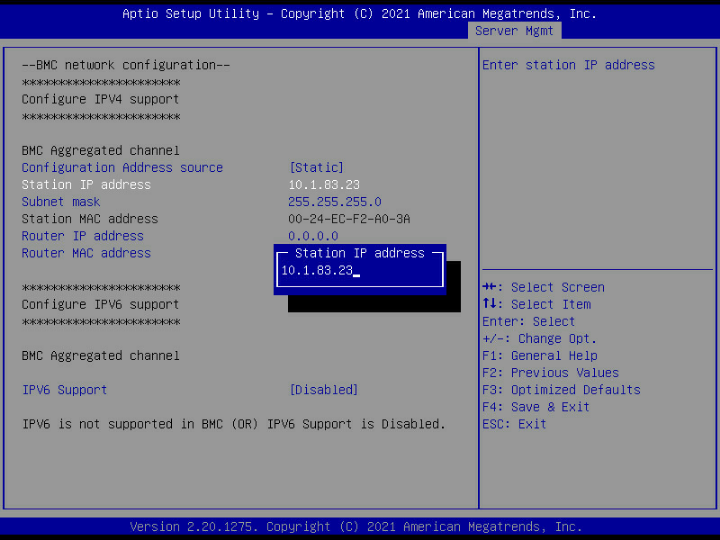Select the Router MAC address item
This screenshot has width=720, height=540.
[86, 253]
